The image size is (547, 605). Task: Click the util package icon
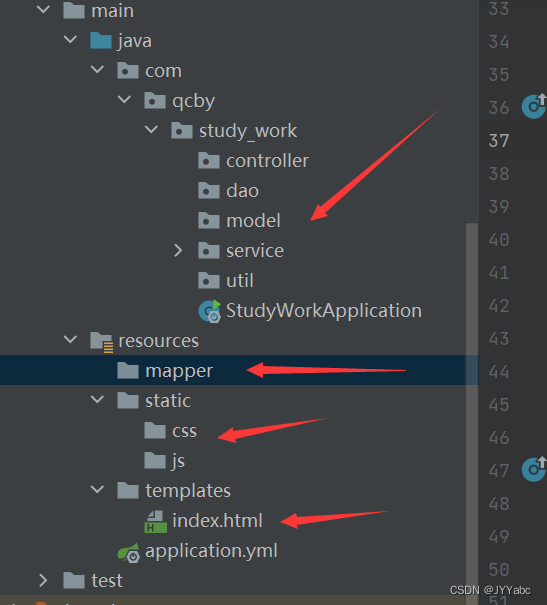click(209, 281)
